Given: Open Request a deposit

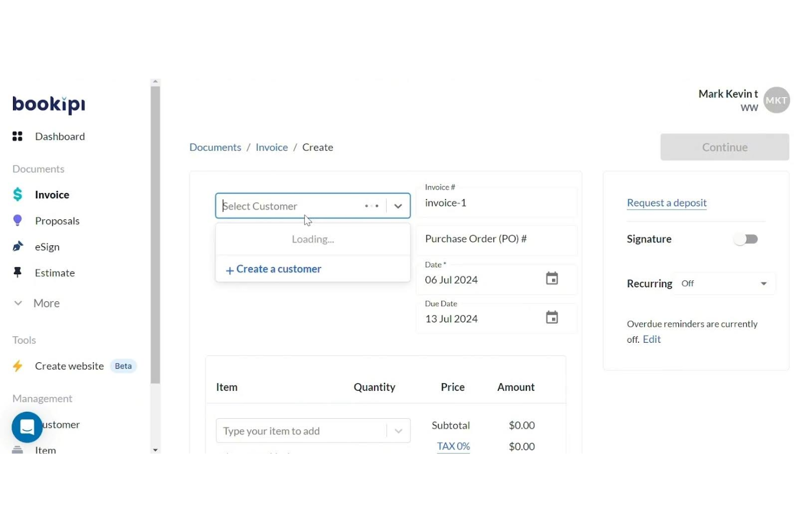Looking at the screenshot, I should (666, 203).
